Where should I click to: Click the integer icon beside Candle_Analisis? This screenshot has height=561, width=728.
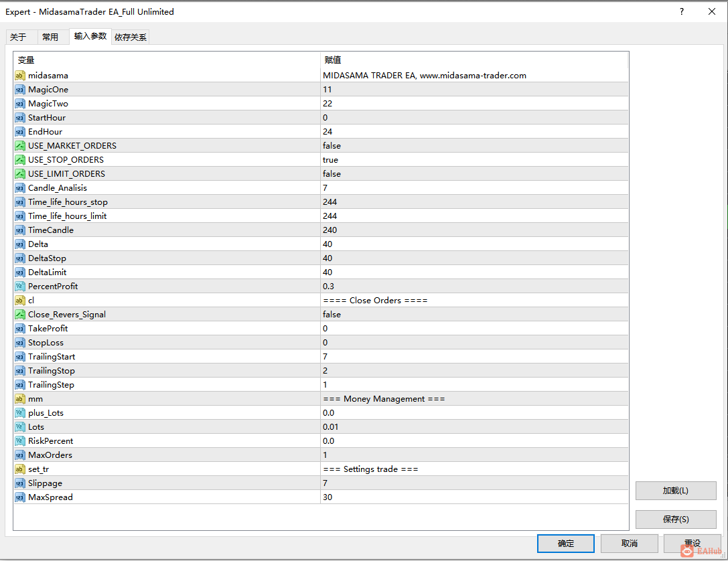click(19, 188)
